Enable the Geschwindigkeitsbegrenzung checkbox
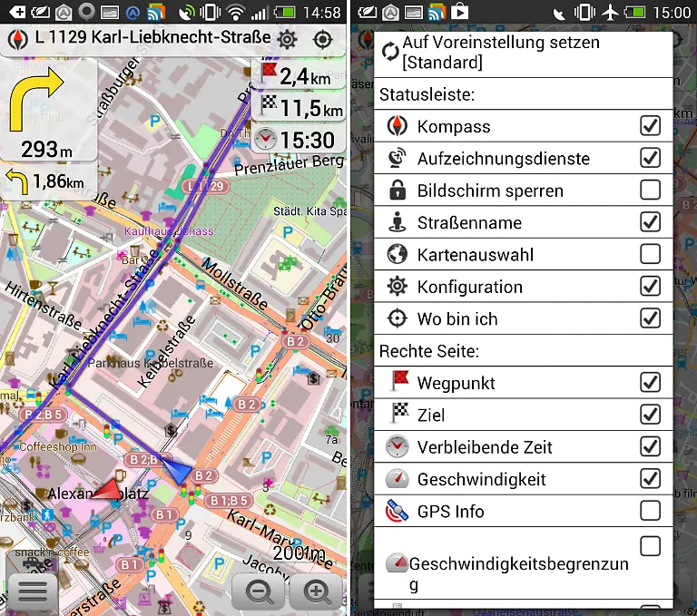The image size is (697, 616). (x=650, y=546)
